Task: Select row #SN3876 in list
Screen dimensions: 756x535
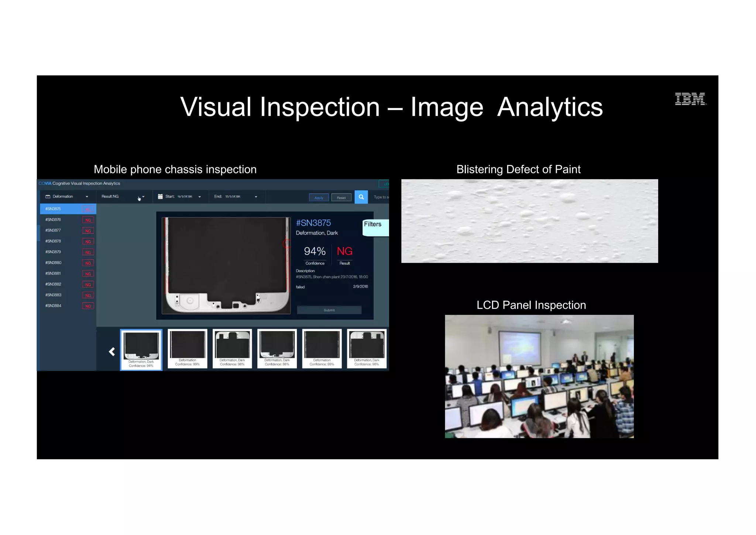Action: (68, 220)
